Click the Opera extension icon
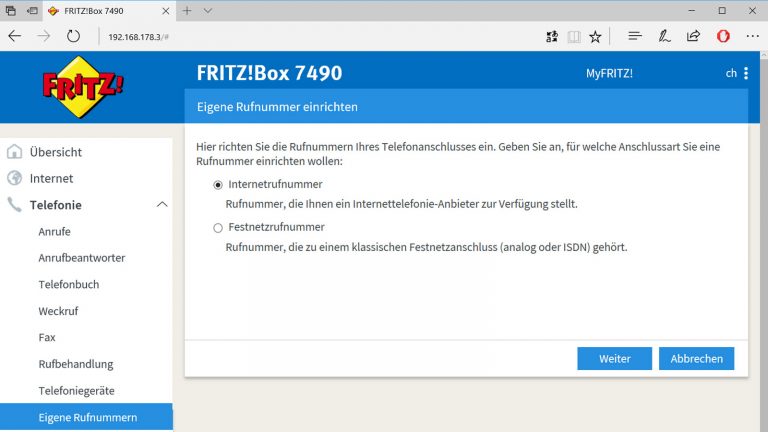 click(x=723, y=36)
